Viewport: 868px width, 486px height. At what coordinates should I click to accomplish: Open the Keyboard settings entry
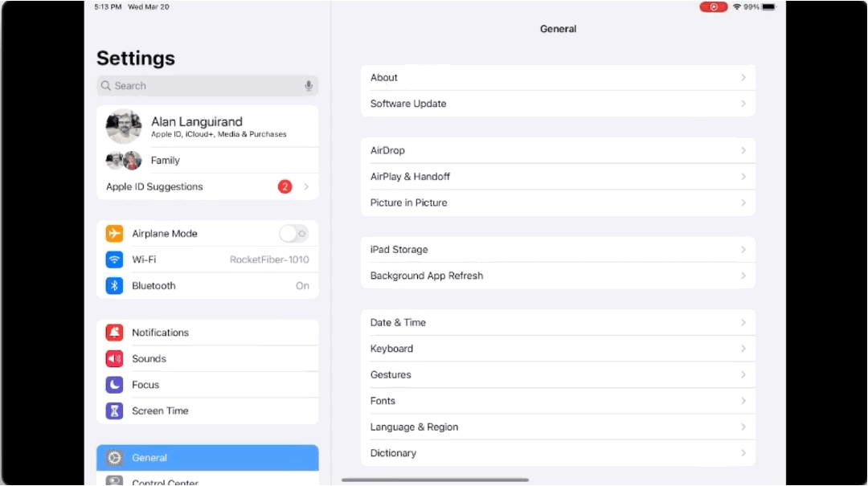pos(558,348)
